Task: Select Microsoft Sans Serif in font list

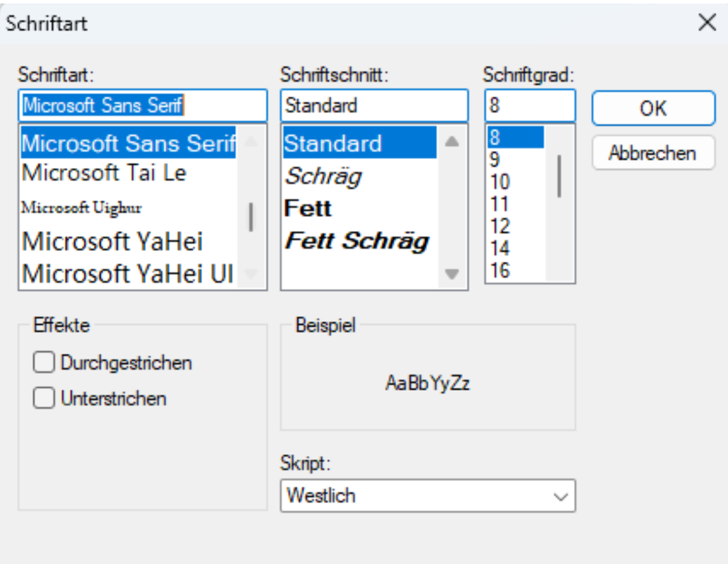Action: [128, 143]
